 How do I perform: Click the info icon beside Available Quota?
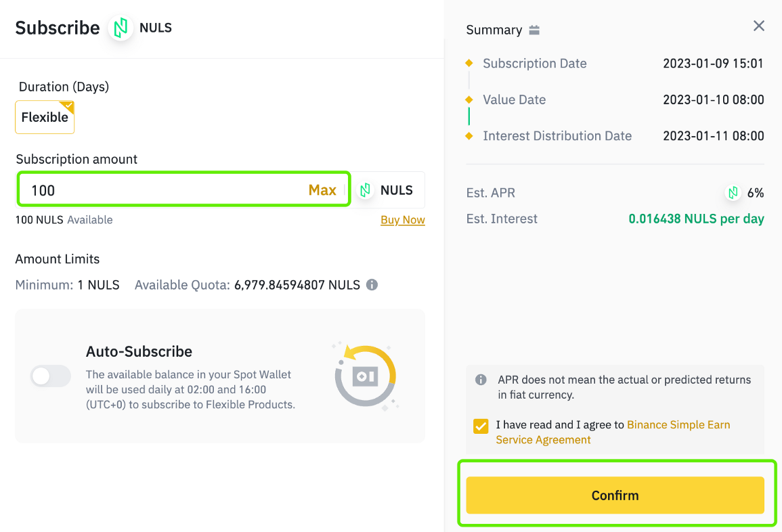[x=372, y=285]
